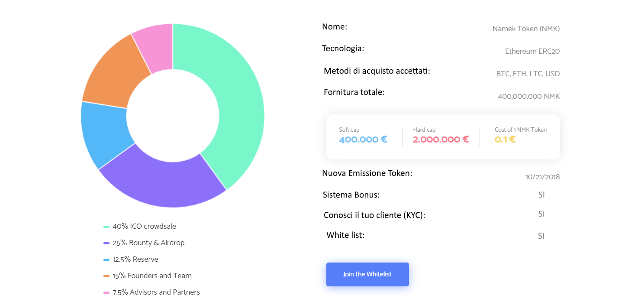This screenshot has width=644, height=305.
Task: Click the "Metodi di acquisto accettati:" label
Action: coord(377,71)
